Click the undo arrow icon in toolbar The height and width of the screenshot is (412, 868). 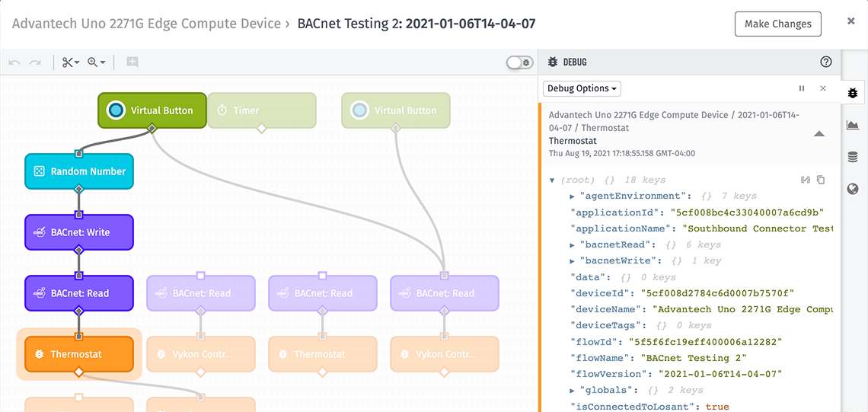point(15,62)
